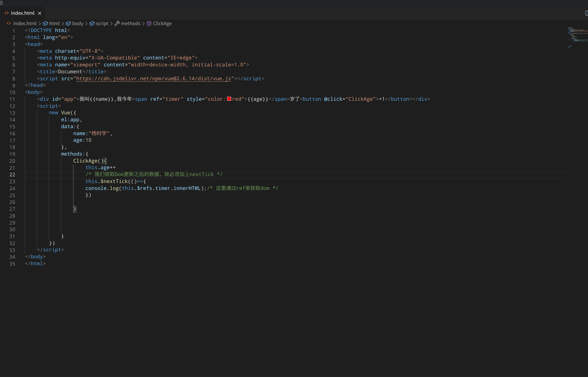Screen dimensions: 588x377
Task: Click the split editor icon at top right
Action: pos(586,13)
